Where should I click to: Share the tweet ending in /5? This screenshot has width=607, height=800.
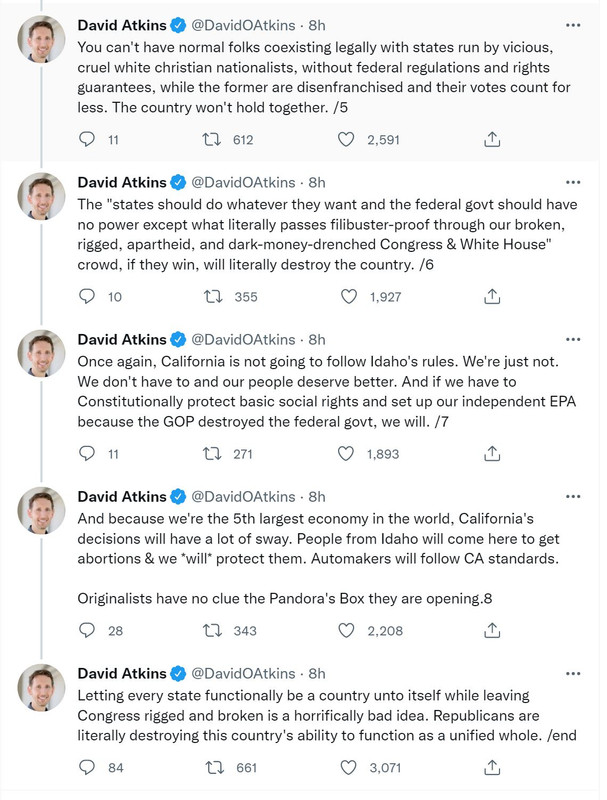pyautogui.click(x=492, y=141)
